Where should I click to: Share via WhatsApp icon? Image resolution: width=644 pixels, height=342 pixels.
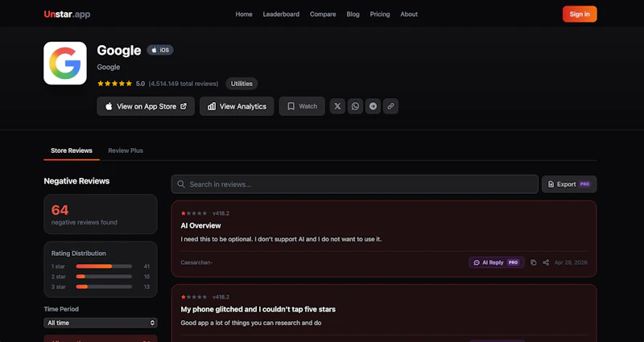coord(355,106)
